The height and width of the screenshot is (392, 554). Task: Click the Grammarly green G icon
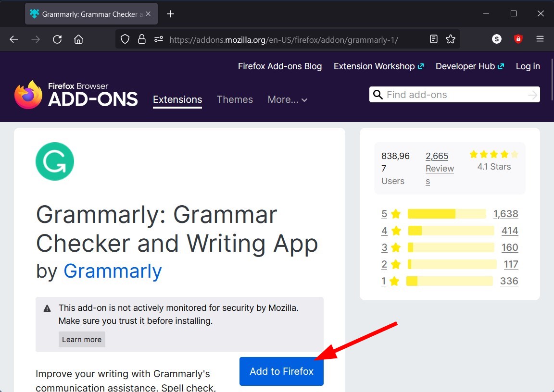coord(55,161)
